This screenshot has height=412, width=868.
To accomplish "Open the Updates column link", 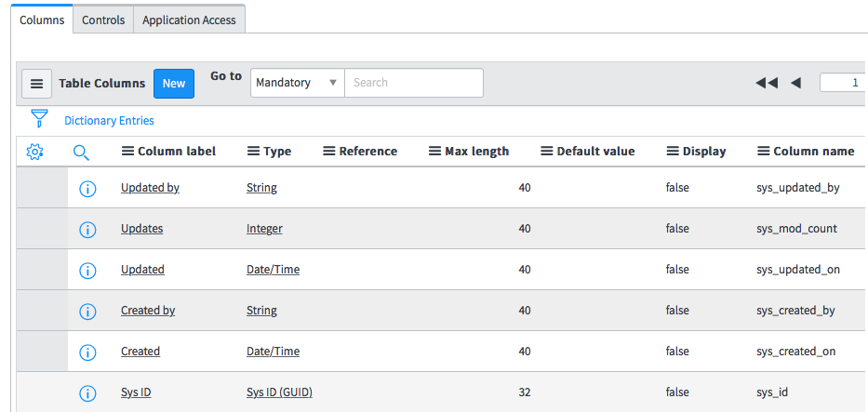I will 141,229.
